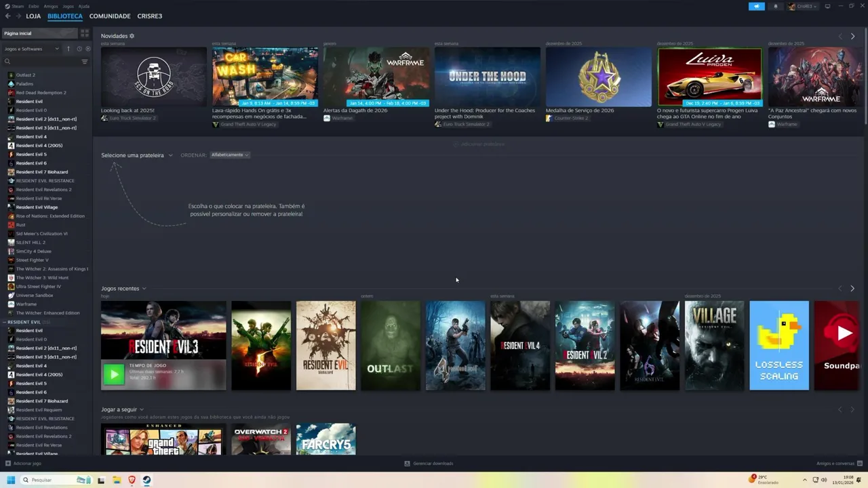Click Adicionar prateleira link

click(479, 144)
